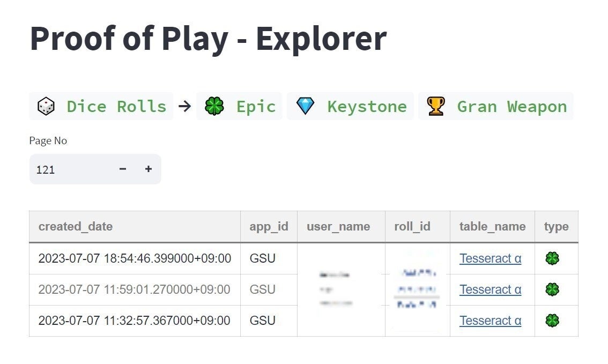The image size is (608, 364).
Task: Click the table_name column header
Action: (x=492, y=226)
